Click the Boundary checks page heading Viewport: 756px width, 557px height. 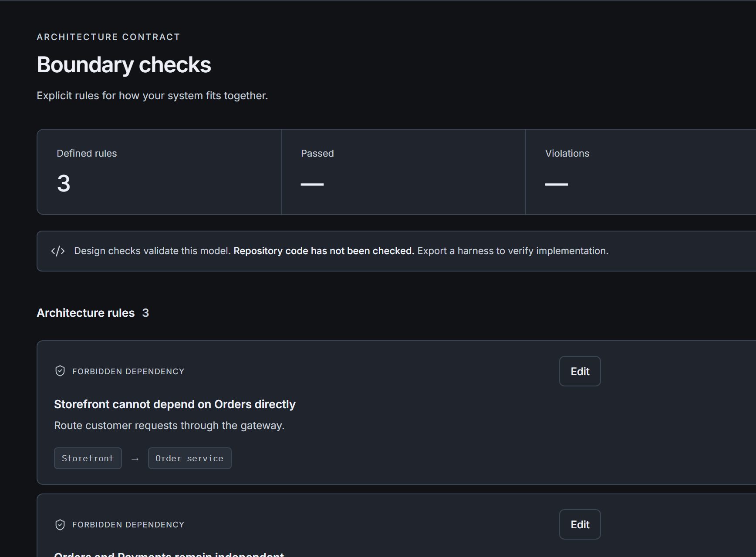124,65
